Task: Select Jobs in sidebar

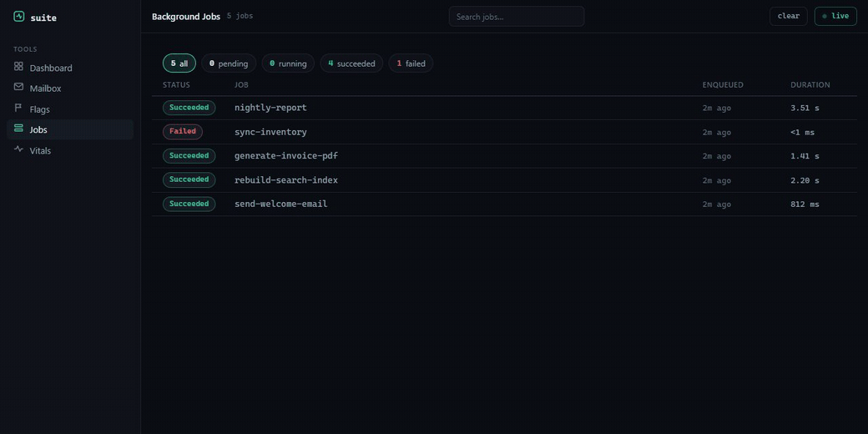Action: pos(70,129)
